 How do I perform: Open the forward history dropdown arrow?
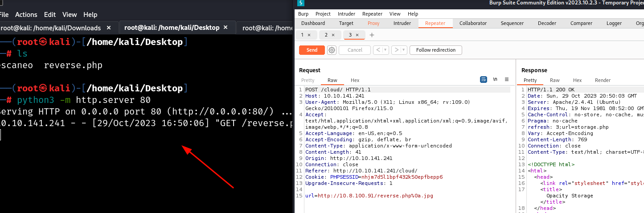(404, 50)
